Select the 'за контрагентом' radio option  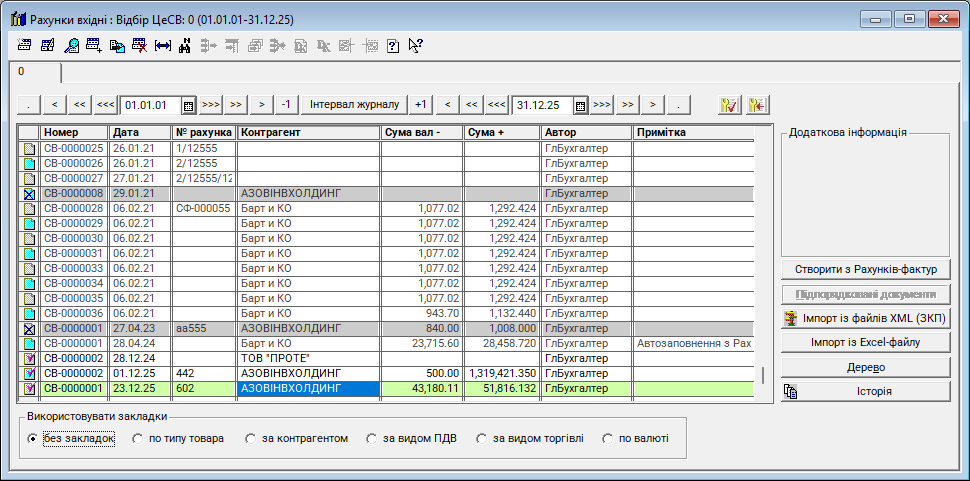click(252, 438)
